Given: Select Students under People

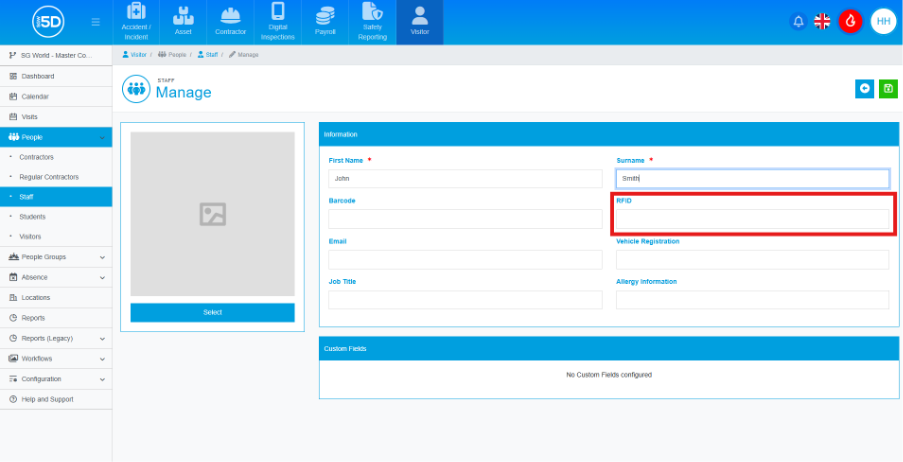Looking at the screenshot, I should point(56,217).
